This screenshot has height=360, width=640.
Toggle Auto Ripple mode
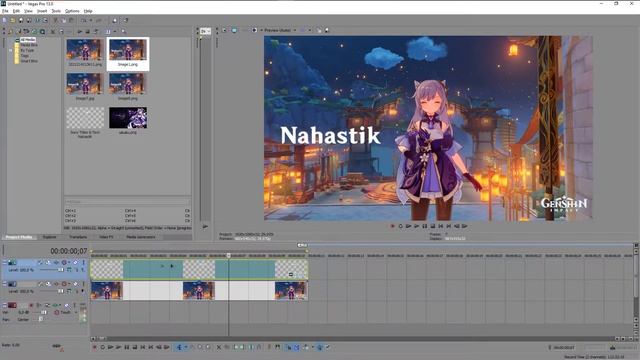click(x=305, y=347)
